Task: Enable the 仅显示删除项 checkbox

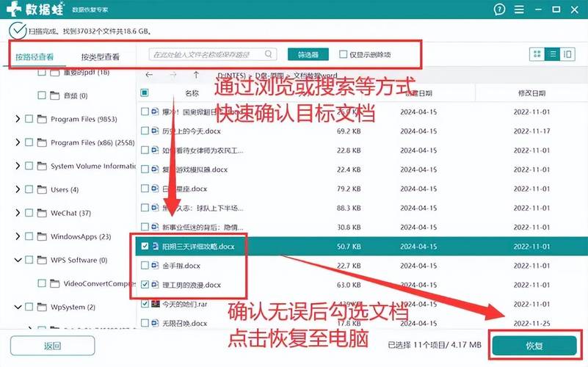Action: pyautogui.click(x=343, y=54)
